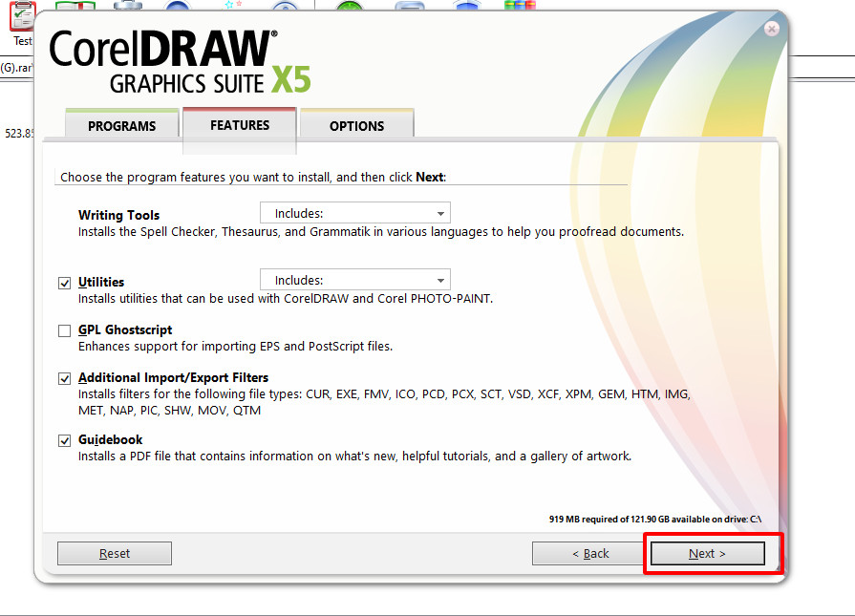Toggle the Utilities checkbox
This screenshot has height=616, width=855.
[64, 283]
